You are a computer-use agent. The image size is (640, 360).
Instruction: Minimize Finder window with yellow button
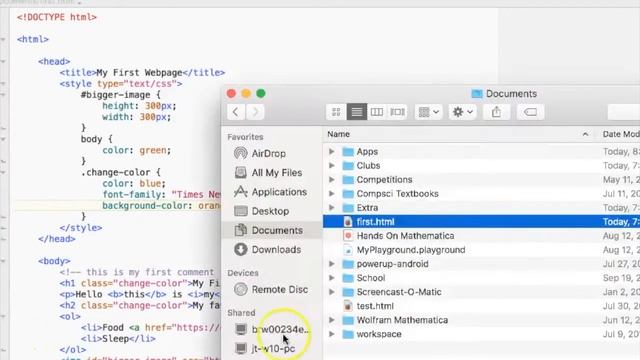(x=246, y=93)
